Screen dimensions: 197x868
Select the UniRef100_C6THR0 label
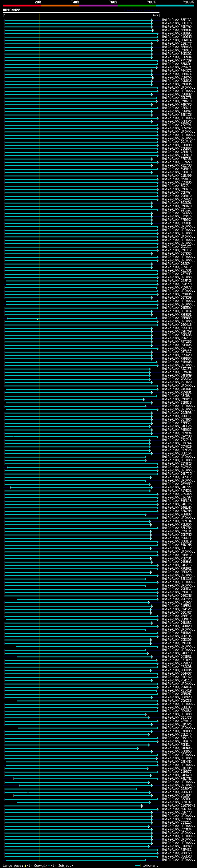pyautogui.click(x=177, y=419)
